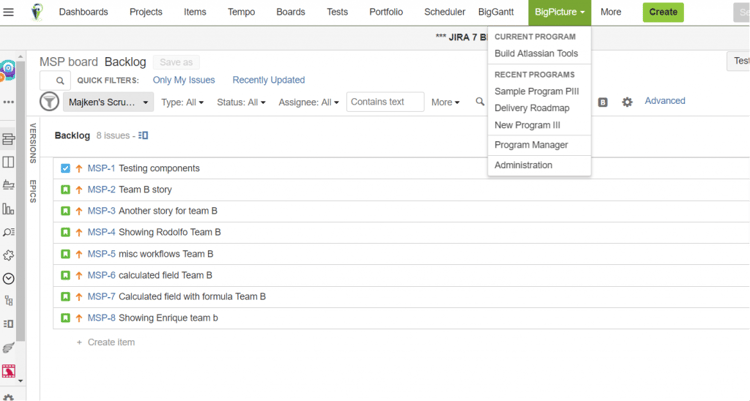Viewport: 750px width, 401px height.
Task: Open the issue search icon in sidebar
Action: [8, 232]
